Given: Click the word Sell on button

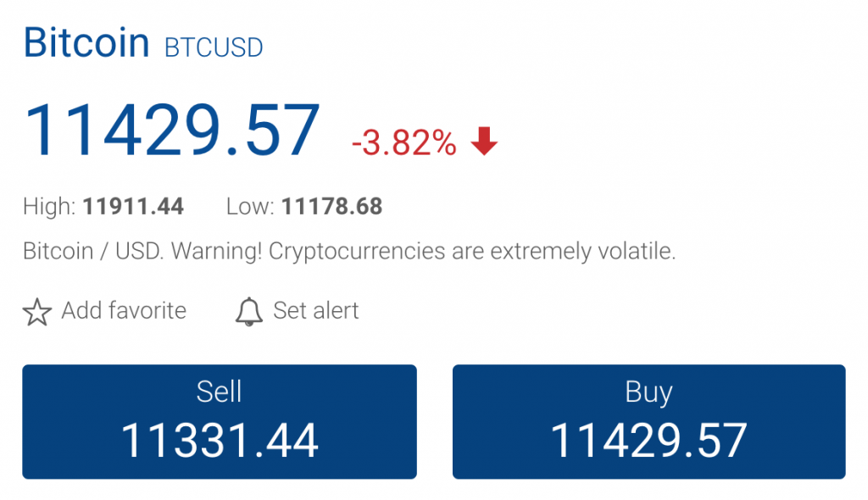Looking at the screenshot, I should click(x=220, y=392).
